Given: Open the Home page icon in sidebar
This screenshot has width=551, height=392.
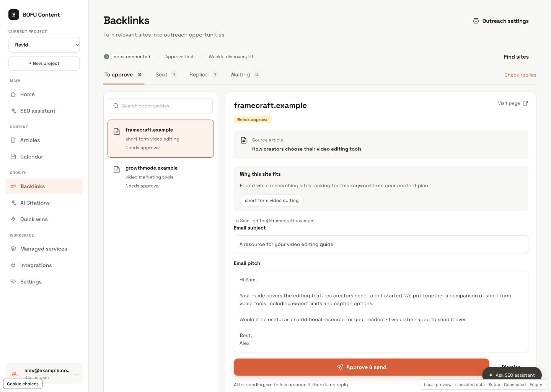Looking at the screenshot, I should 13,94.
